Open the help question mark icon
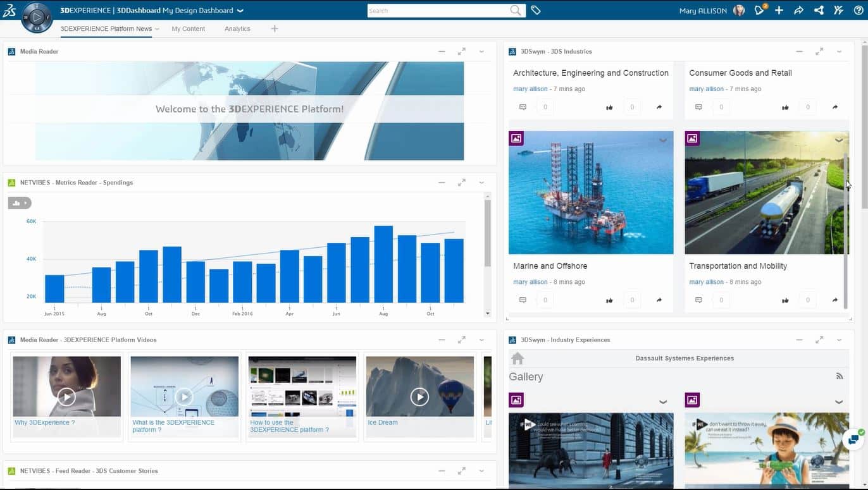This screenshot has height=490, width=868. pos(858,10)
